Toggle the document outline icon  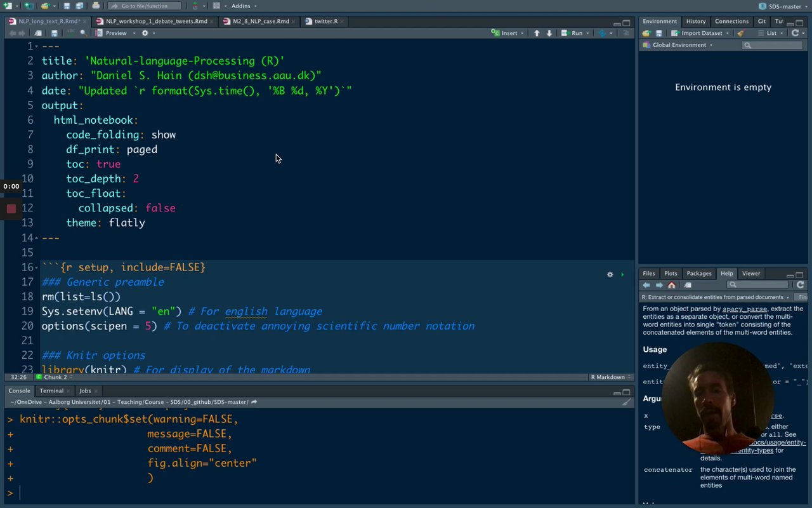coord(626,33)
